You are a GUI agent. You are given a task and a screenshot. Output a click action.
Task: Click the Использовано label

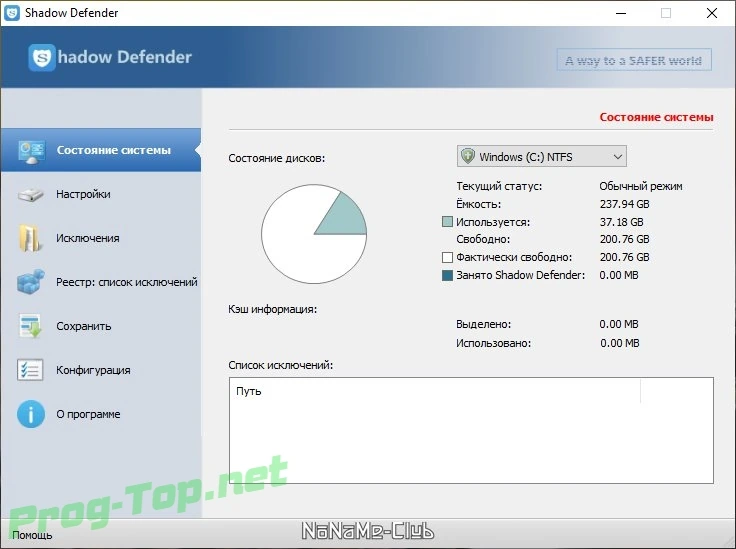point(493,343)
